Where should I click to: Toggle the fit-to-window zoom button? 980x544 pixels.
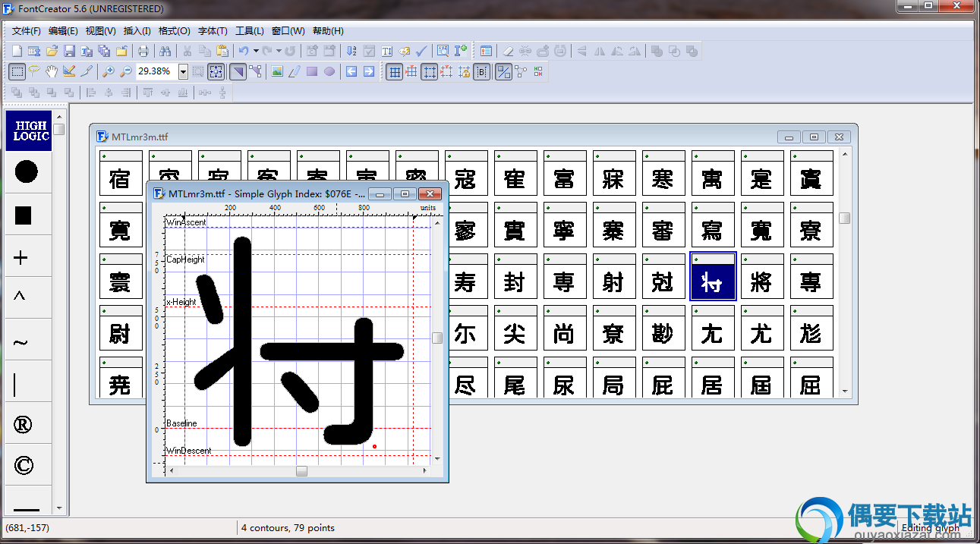coord(216,71)
